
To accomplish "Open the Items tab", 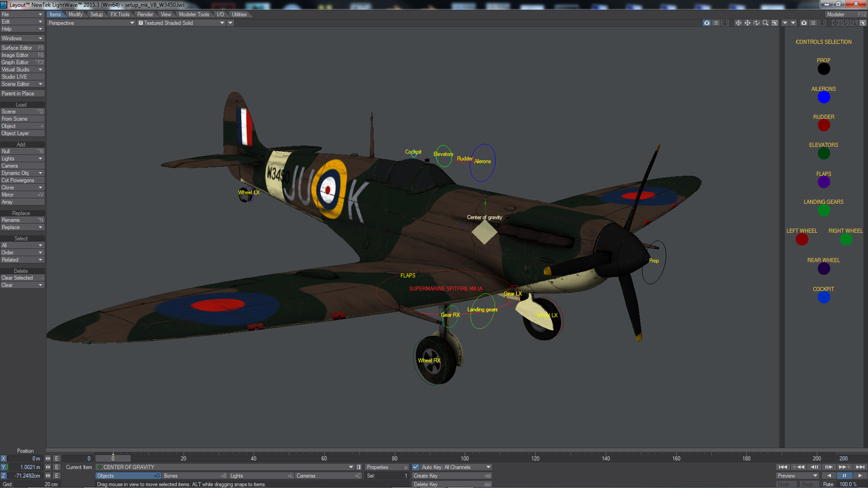I will point(55,15).
